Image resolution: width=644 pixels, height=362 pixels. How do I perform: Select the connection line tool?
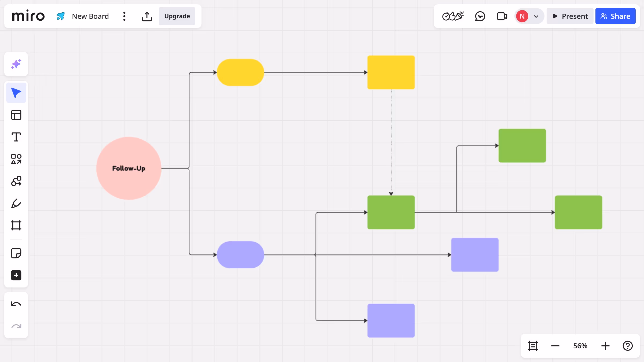tap(16, 181)
